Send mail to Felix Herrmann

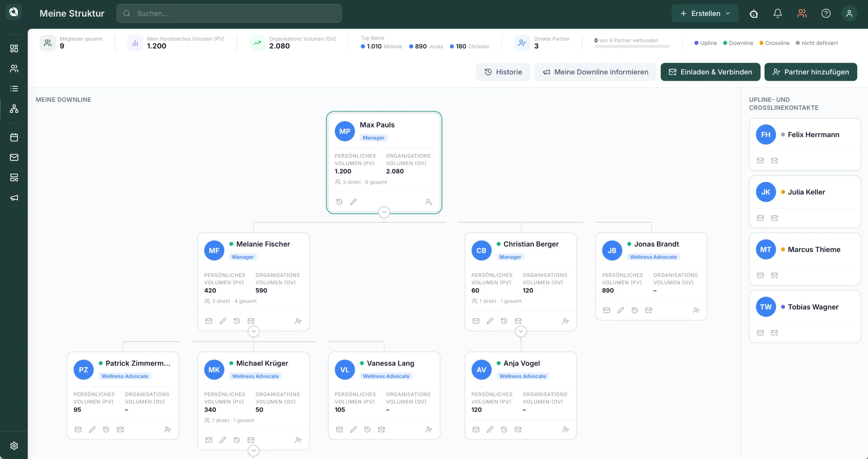point(760,160)
